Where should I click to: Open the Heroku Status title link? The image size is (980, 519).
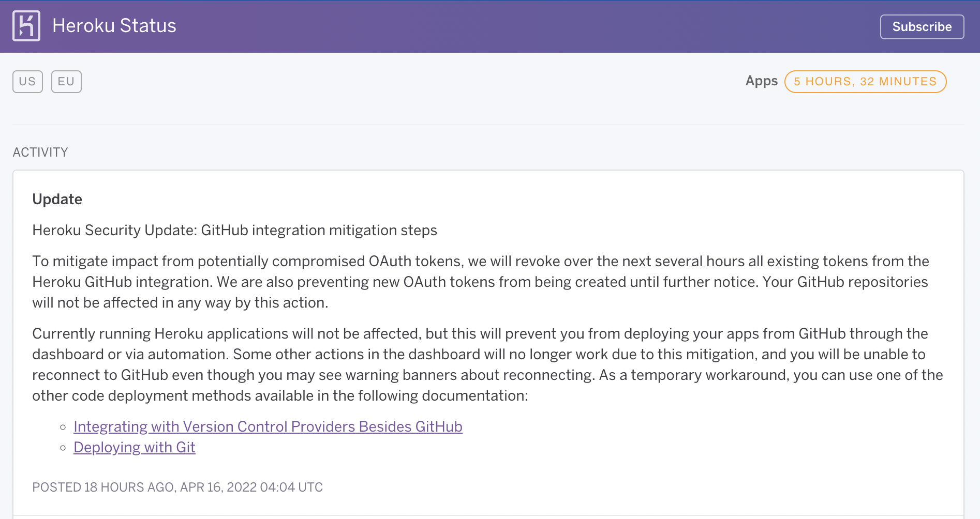[114, 26]
